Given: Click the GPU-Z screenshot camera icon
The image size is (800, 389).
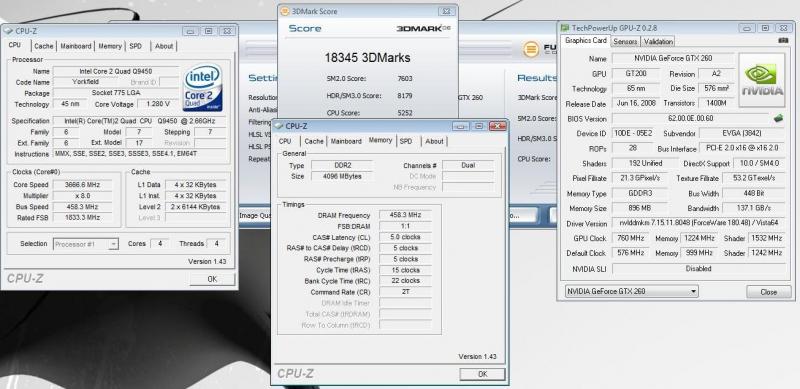Looking at the screenshot, I should pyautogui.click(x=783, y=40).
